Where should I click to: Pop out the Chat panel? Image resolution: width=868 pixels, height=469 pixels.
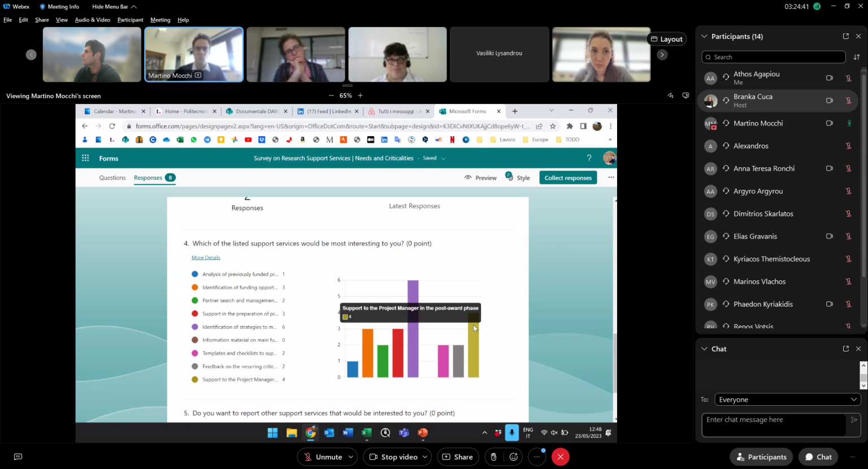pyautogui.click(x=845, y=349)
